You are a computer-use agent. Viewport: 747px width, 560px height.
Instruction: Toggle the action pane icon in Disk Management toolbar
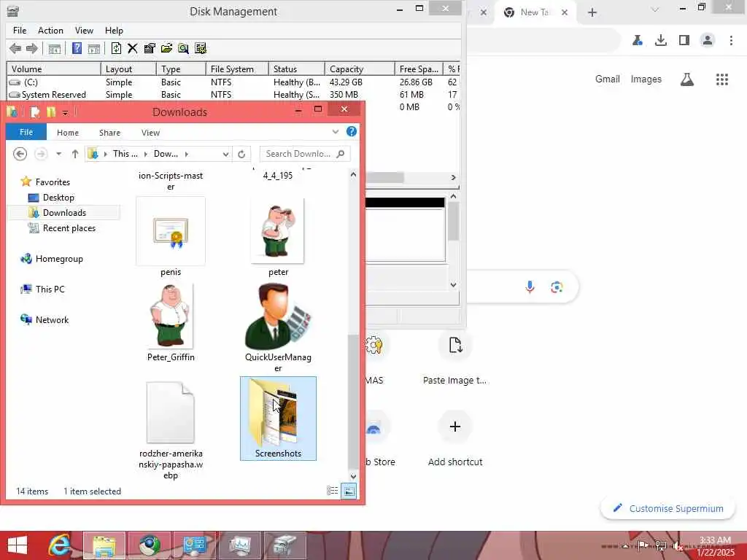point(94,49)
